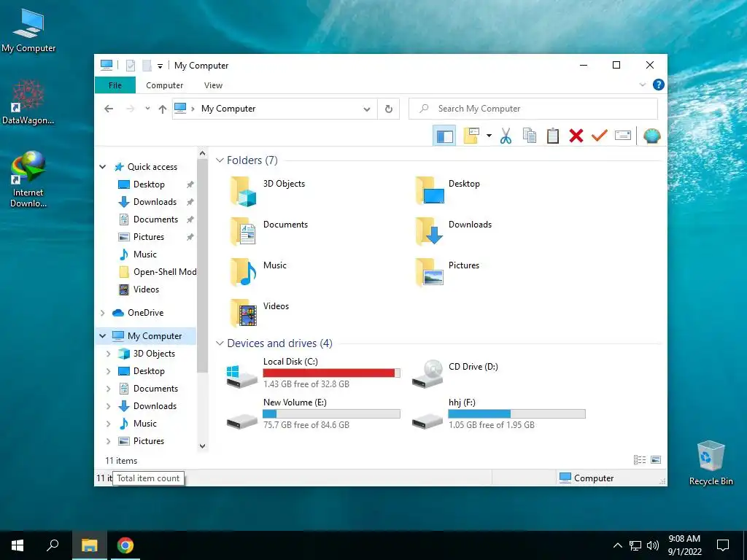Select the Music folder in main pane
The image size is (747, 560).
pos(259,273)
